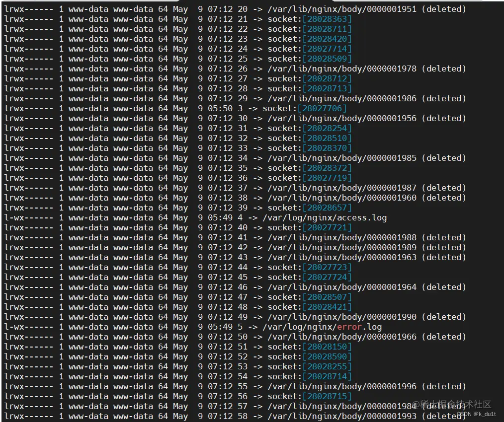Screen dimensions: 504x422
Task: Click socket:[28028507] entry
Action: (x=310, y=298)
